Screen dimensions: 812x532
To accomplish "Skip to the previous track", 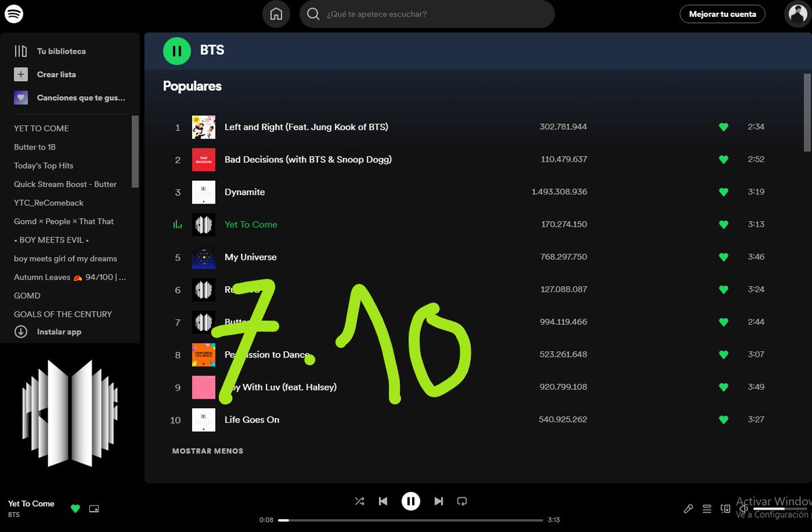I will pyautogui.click(x=383, y=502).
